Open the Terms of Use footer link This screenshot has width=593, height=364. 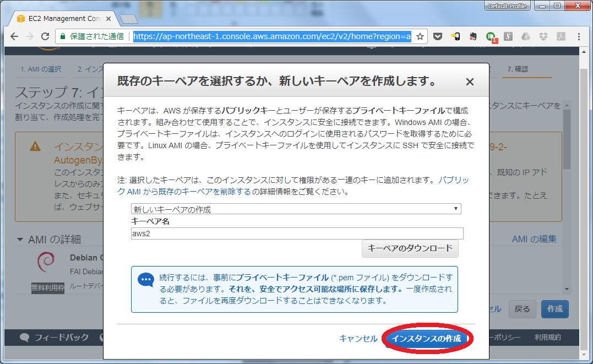[x=547, y=337]
